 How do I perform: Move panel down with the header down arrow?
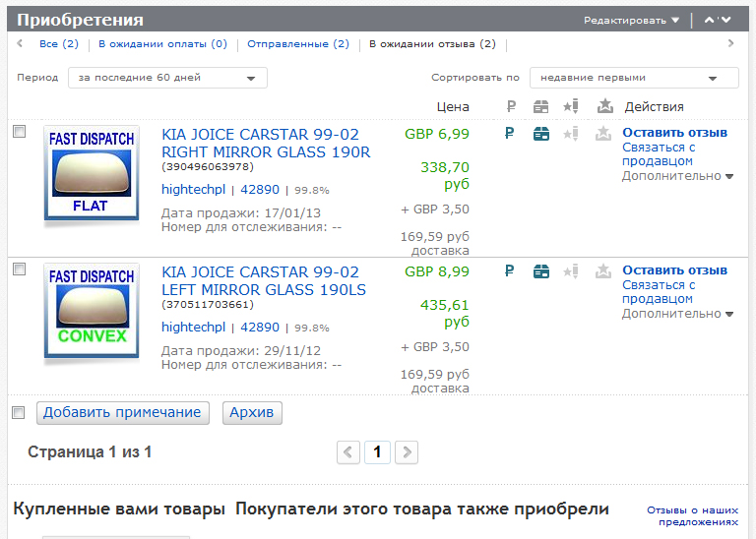coord(726,20)
